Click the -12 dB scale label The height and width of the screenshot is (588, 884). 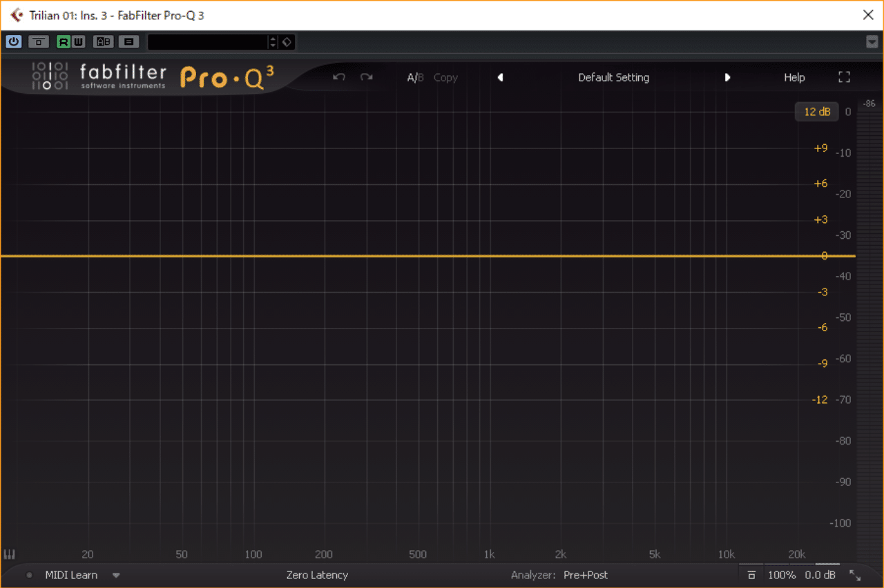820,400
